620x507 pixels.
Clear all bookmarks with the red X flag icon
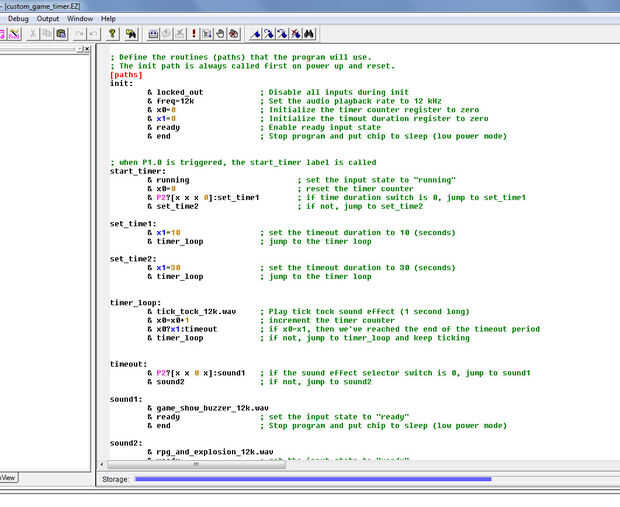click(296, 34)
